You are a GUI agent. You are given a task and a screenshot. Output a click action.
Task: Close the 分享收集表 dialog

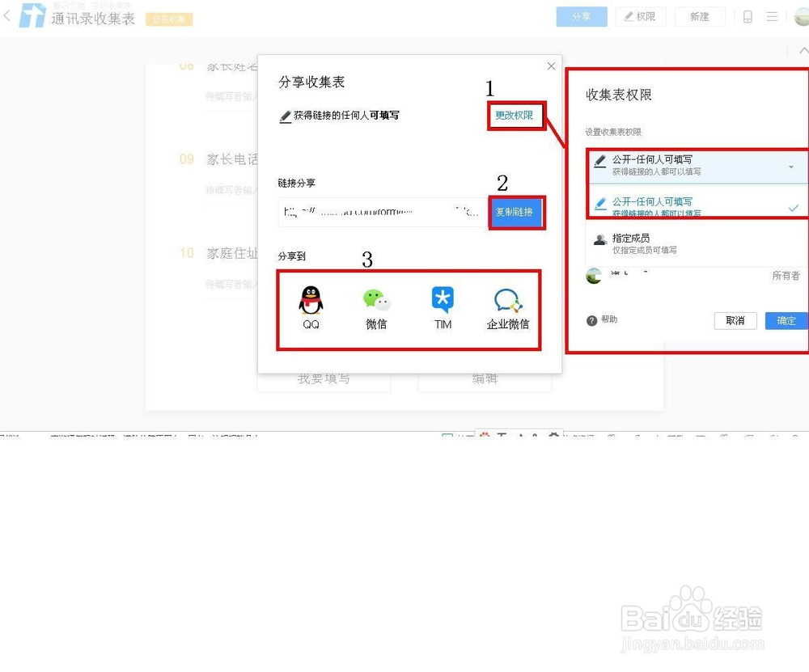(x=551, y=66)
